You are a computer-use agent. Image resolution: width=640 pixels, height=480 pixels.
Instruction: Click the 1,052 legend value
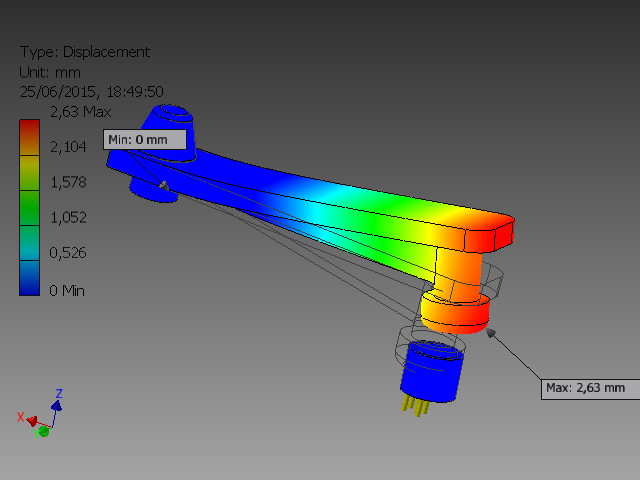click(x=68, y=217)
